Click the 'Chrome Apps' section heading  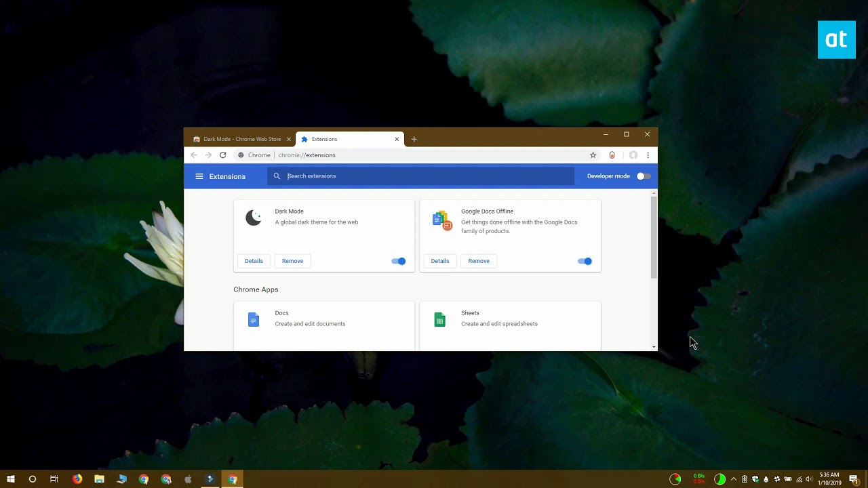[256, 289]
